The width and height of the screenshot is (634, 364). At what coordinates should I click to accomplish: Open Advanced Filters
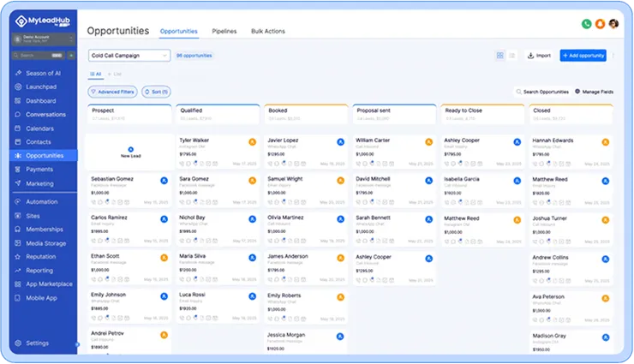[x=113, y=92]
